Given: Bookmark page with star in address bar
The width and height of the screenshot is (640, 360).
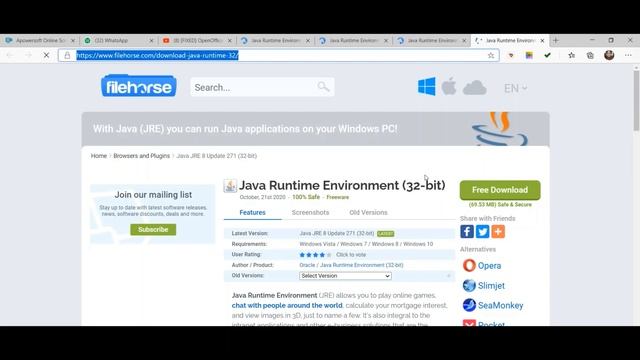Looking at the screenshot, I should pyautogui.click(x=491, y=55).
